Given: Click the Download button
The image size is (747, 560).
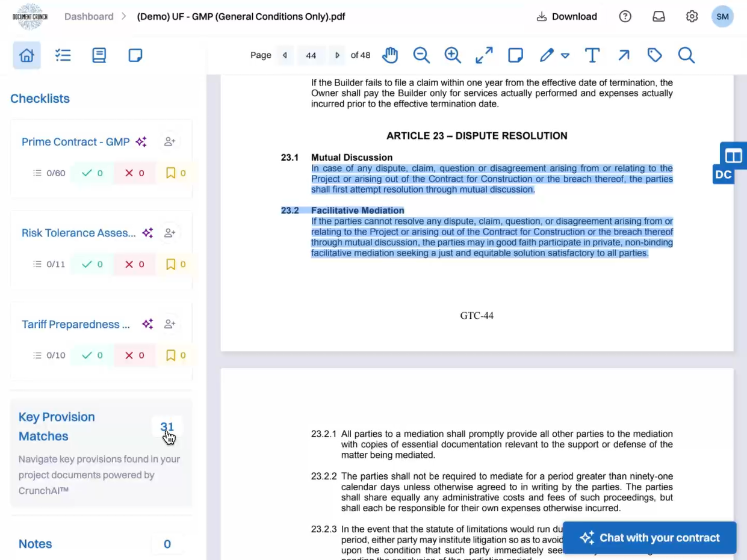Looking at the screenshot, I should tap(567, 17).
